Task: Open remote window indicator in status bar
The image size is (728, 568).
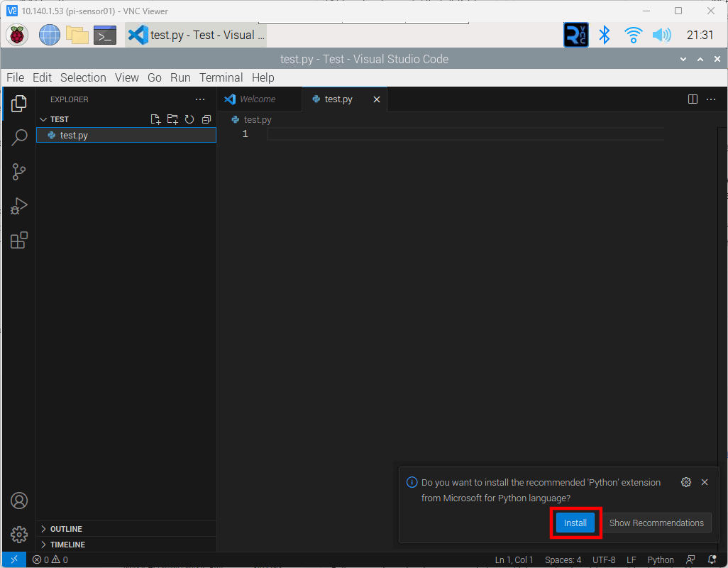Action: pos(14,559)
